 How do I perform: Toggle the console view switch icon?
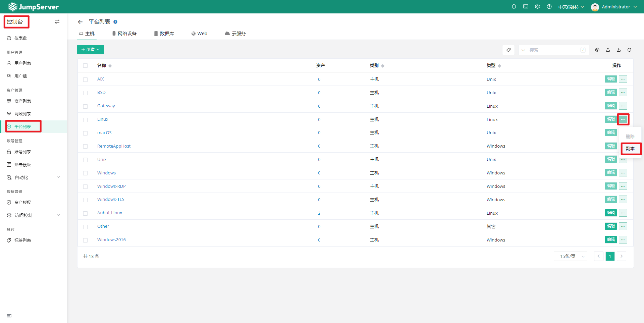(x=57, y=22)
